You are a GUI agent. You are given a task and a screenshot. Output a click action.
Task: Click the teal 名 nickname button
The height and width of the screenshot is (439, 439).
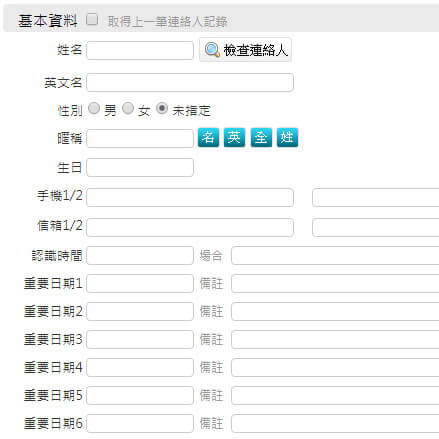[x=208, y=137]
